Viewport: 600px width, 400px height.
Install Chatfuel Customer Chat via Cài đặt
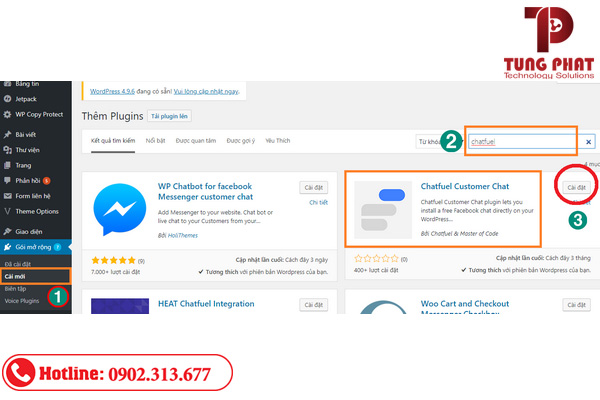click(x=576, y=188)
